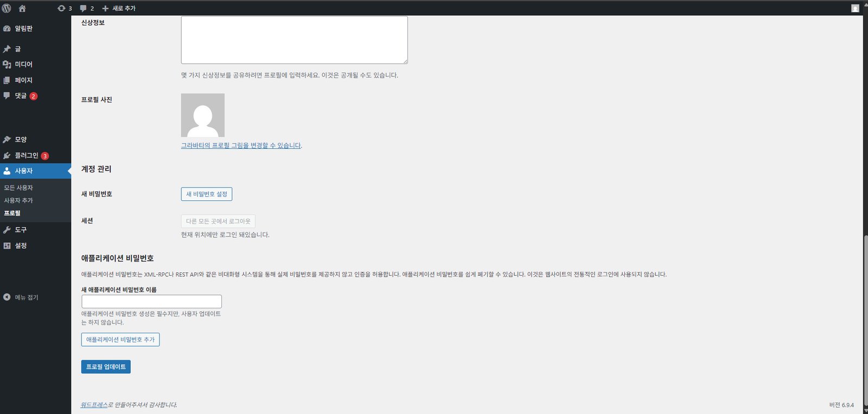
Task: Click the 설정 settings icon
Action: click(7, 245)
